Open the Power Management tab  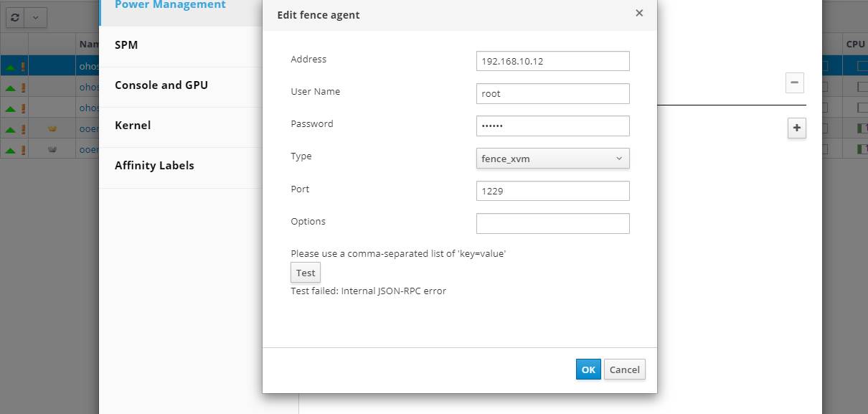170,5
